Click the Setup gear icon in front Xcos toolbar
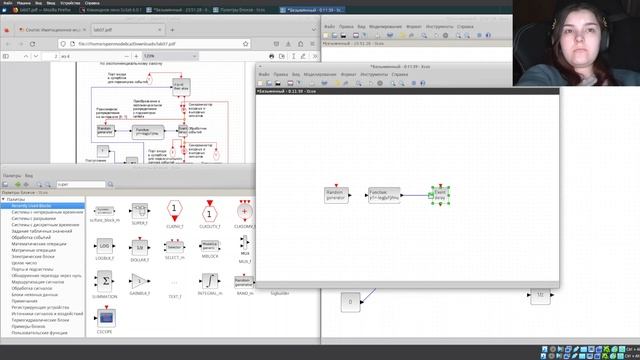 point(380,83)
